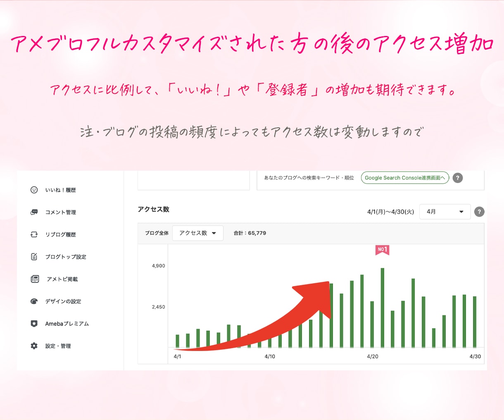Click the 4/1 x-axis label
Screen dimensions: 504x420
coord(177,356)
